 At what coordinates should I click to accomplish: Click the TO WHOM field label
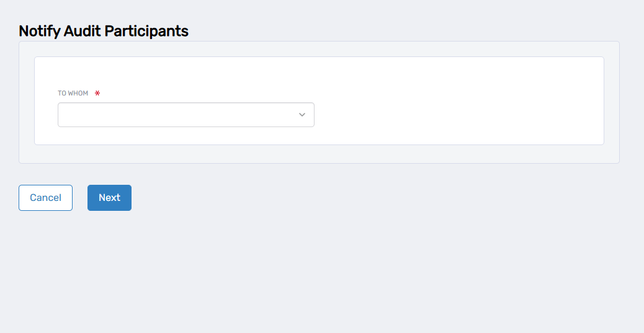(x=73, y=94)
